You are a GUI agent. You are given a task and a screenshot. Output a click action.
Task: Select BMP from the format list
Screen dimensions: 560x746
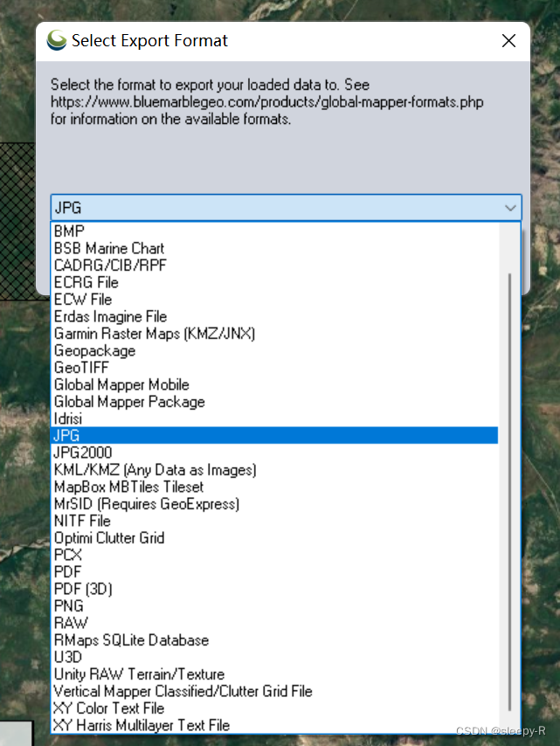click(274, 231)
